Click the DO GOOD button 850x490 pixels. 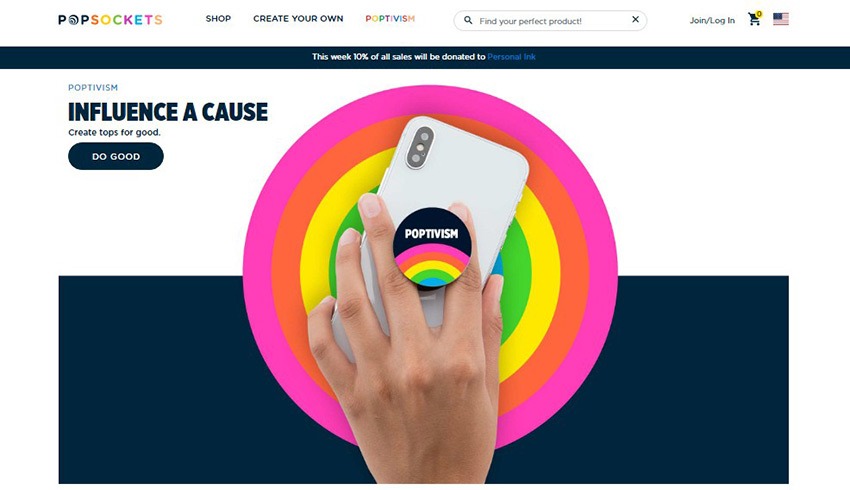coord(116,156)
